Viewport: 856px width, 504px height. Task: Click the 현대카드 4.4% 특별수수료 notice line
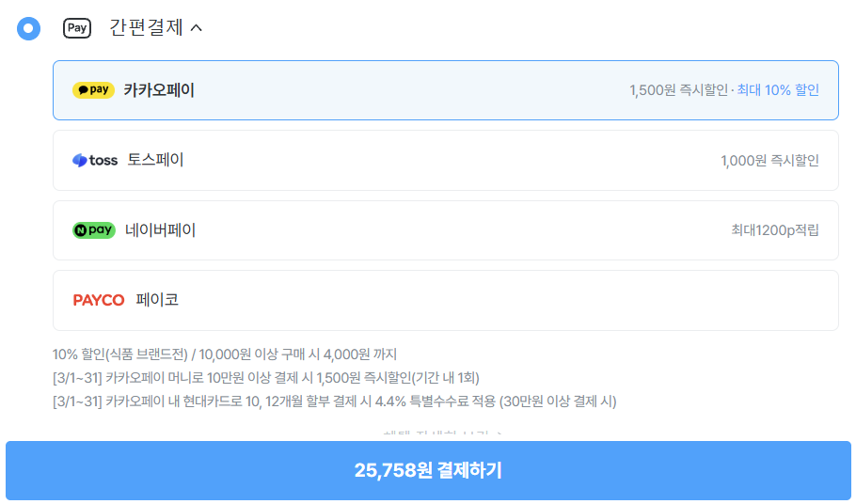(x=334, y=402)
